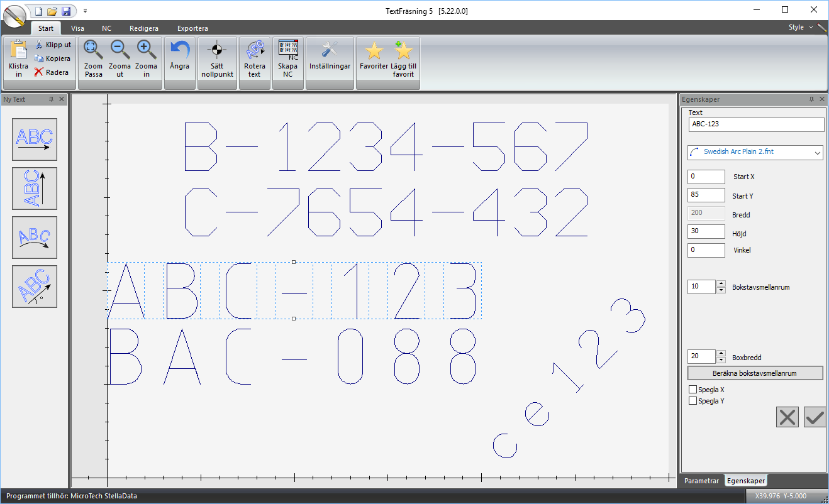Viewport: 829px width, 504px height.
Task: Click open folder icon in quick access
Action: (x=52, y=11)
